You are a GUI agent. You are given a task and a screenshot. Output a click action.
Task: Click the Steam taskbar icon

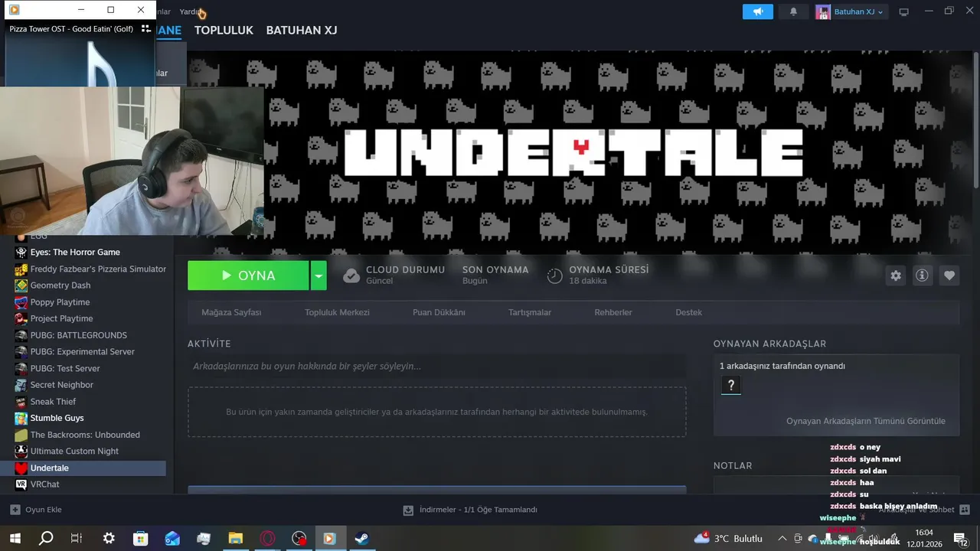click(x=361, y=538)
